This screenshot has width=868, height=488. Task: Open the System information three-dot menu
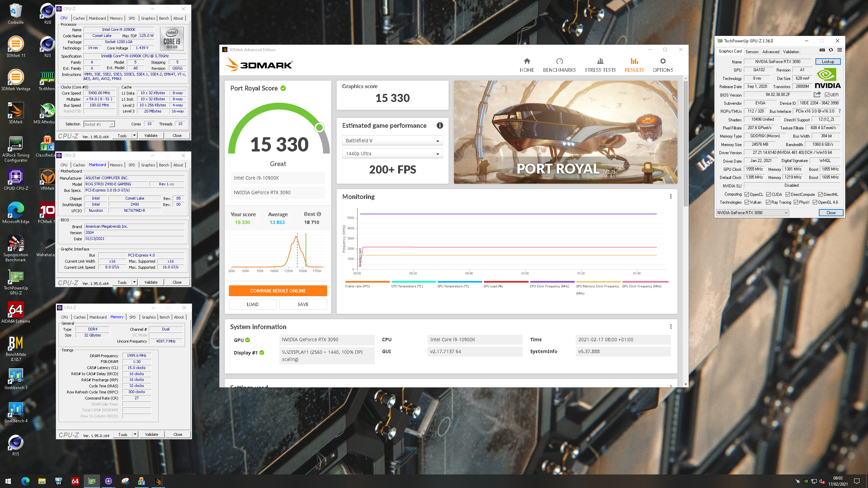671,327
